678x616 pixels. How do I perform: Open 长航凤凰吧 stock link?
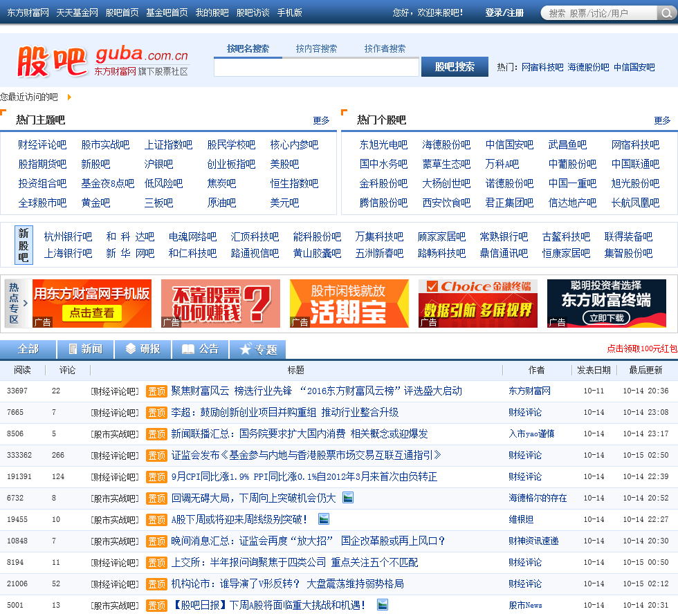click(635, 203)
